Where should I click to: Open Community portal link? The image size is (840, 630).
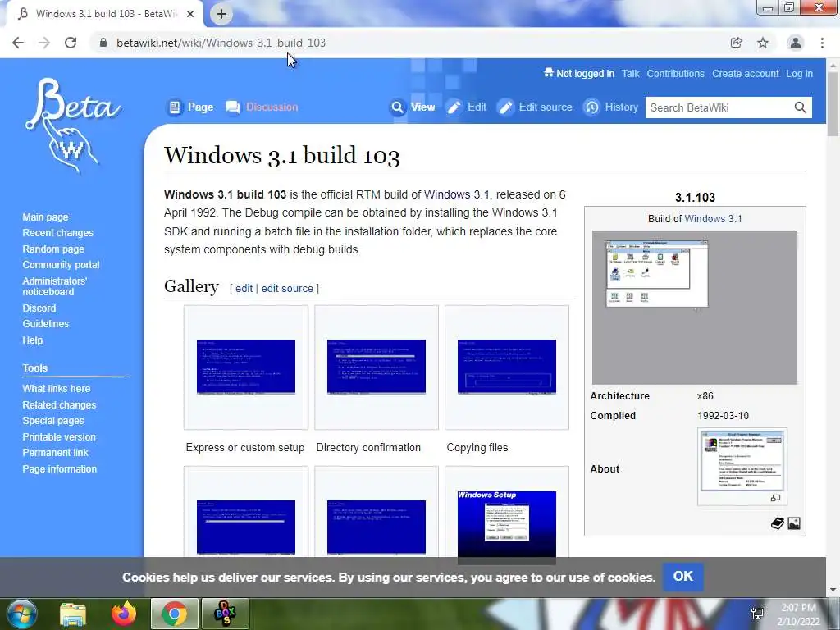[61, 265]
